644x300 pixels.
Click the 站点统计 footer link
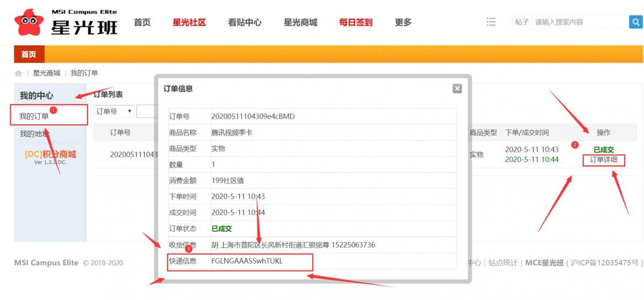click(503, 263)
